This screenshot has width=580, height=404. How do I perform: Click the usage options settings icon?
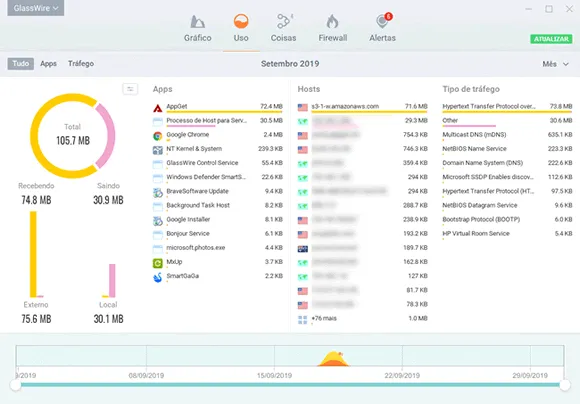130,89
